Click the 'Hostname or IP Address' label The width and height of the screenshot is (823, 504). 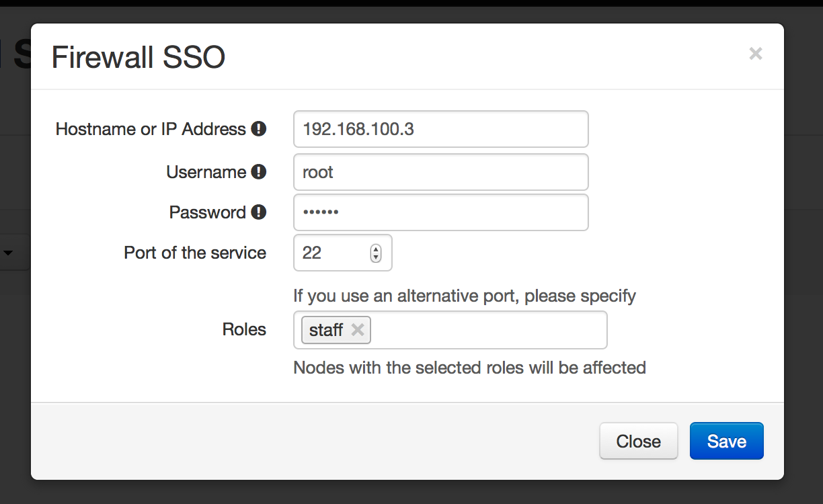click(x=151, y=129)
